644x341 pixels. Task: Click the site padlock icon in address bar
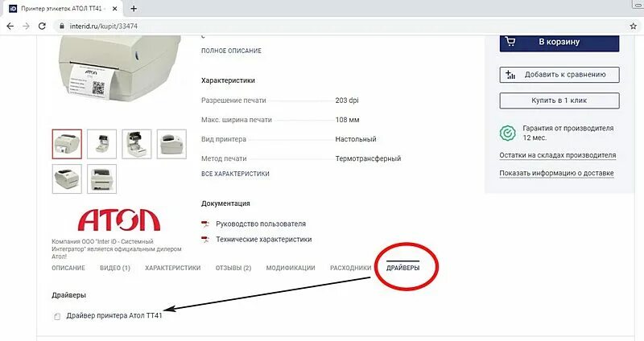[x=62, y=26]
